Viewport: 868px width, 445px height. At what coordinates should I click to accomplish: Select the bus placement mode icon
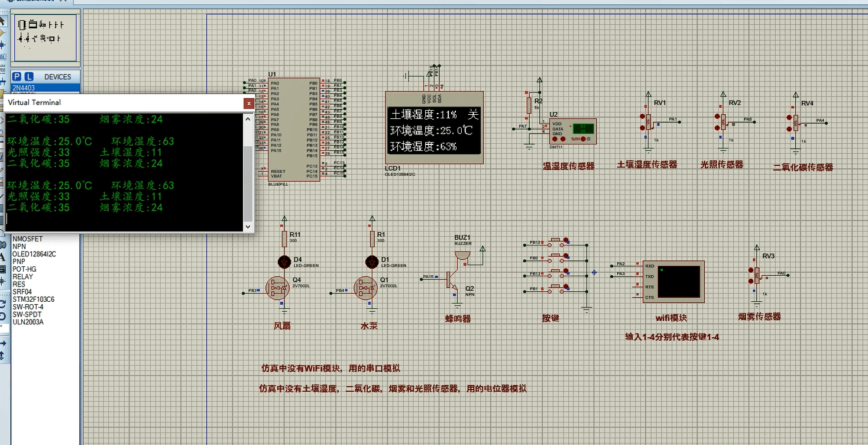pos(4,82)
